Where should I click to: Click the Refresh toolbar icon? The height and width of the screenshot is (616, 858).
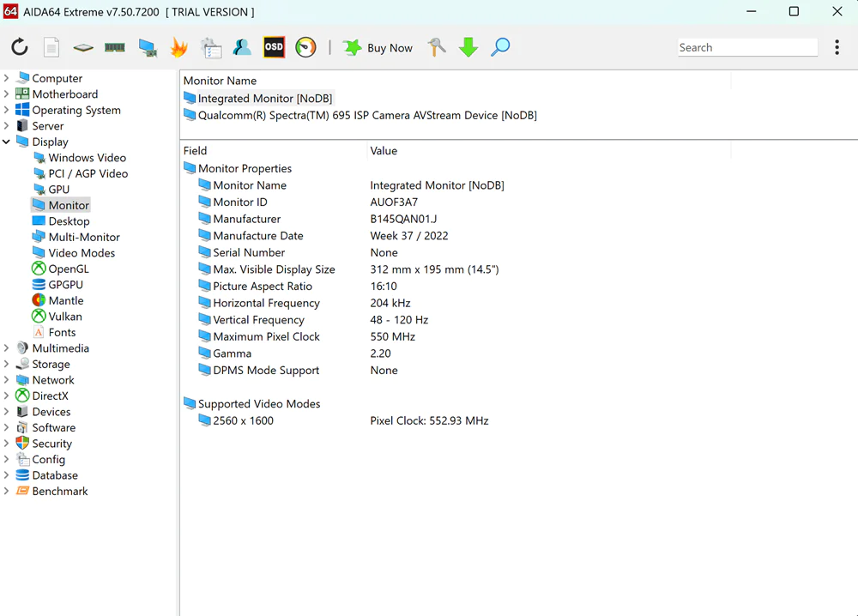[x=20, y=47]
